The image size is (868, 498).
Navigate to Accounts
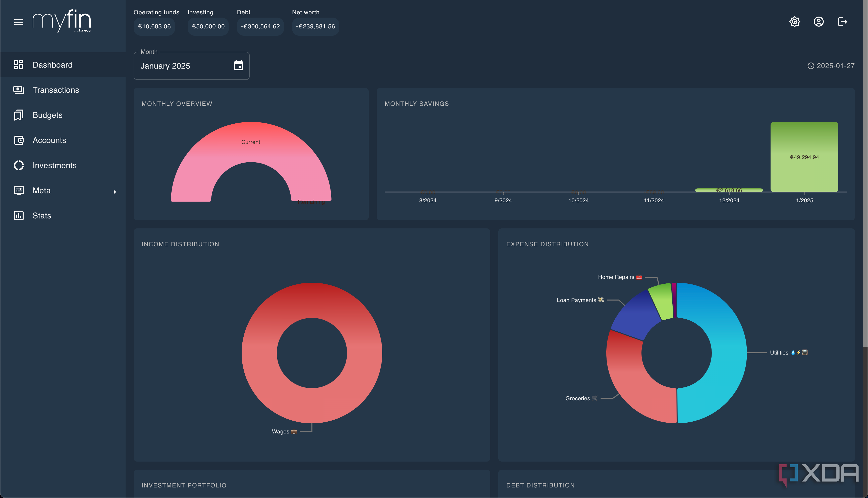[63, 140]
